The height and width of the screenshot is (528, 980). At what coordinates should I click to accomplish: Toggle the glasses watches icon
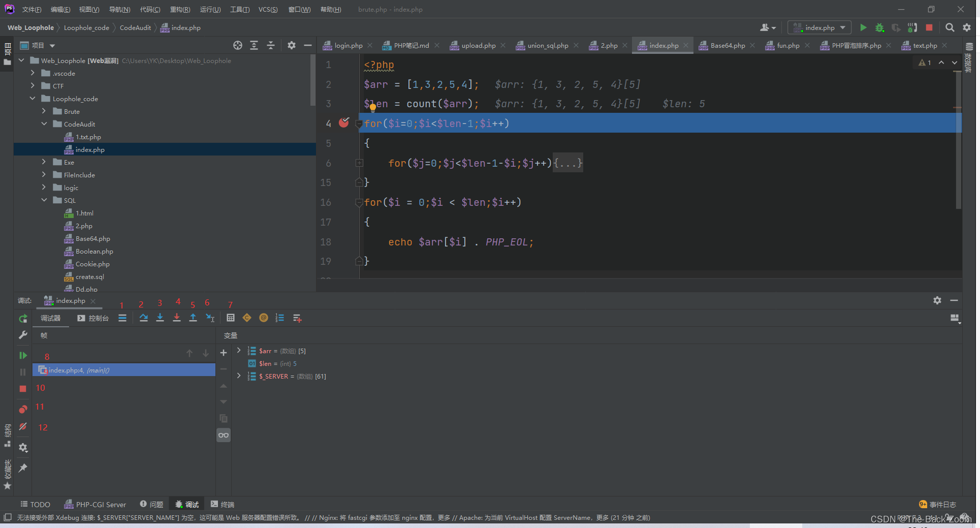pos(224,436)
